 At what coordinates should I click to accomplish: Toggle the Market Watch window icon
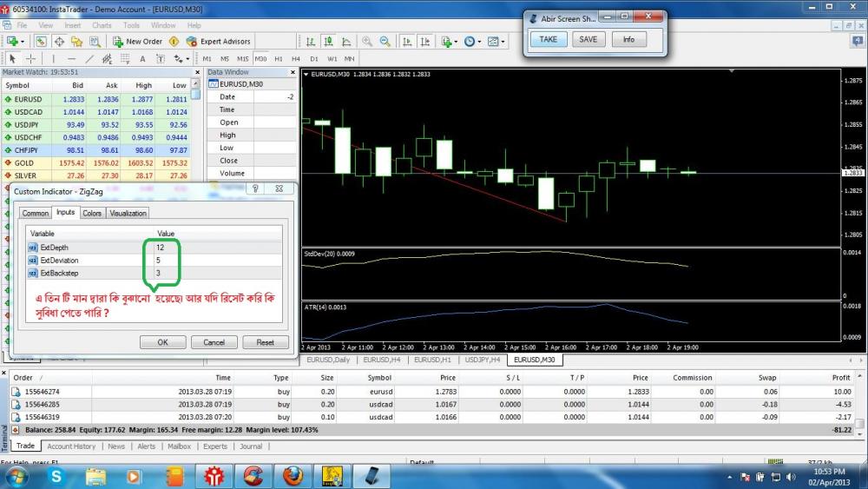[x=41, y=42]
